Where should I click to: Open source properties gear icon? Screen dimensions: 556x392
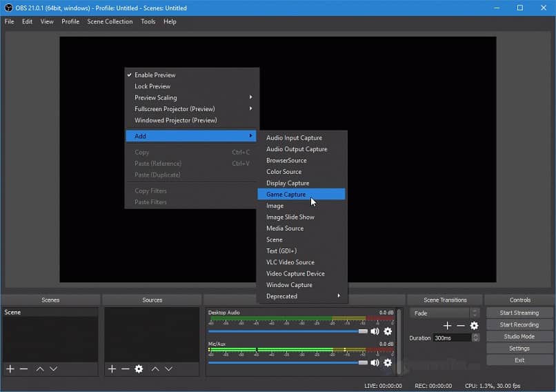click(x=139, y=369)
